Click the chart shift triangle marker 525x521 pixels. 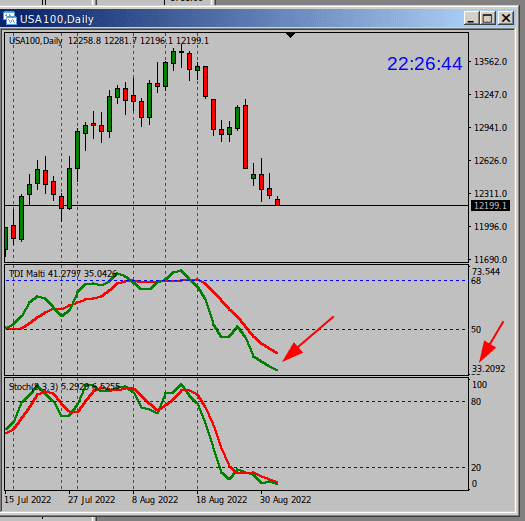291,35
